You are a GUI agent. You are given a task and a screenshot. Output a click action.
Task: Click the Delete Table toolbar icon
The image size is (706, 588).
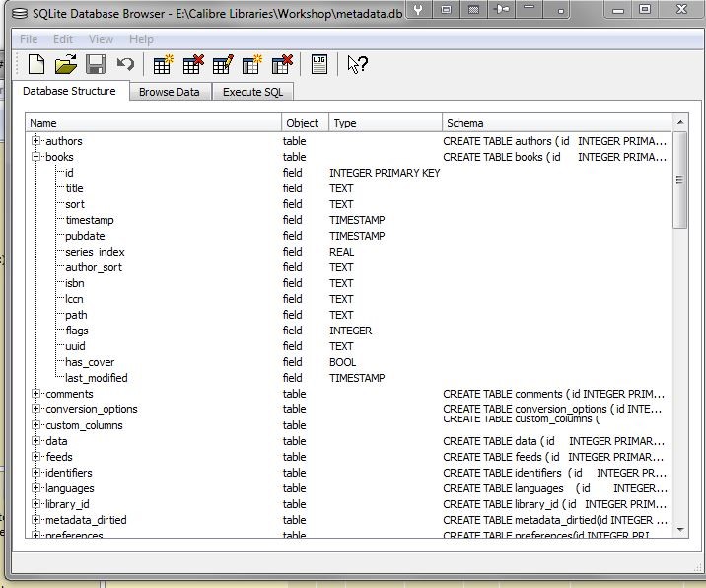click(x=193, y=65)
